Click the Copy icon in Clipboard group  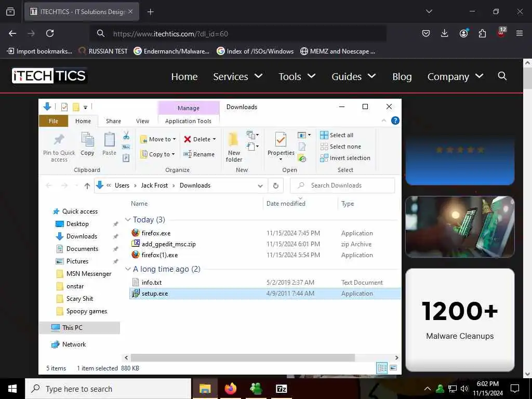[87, 139]
